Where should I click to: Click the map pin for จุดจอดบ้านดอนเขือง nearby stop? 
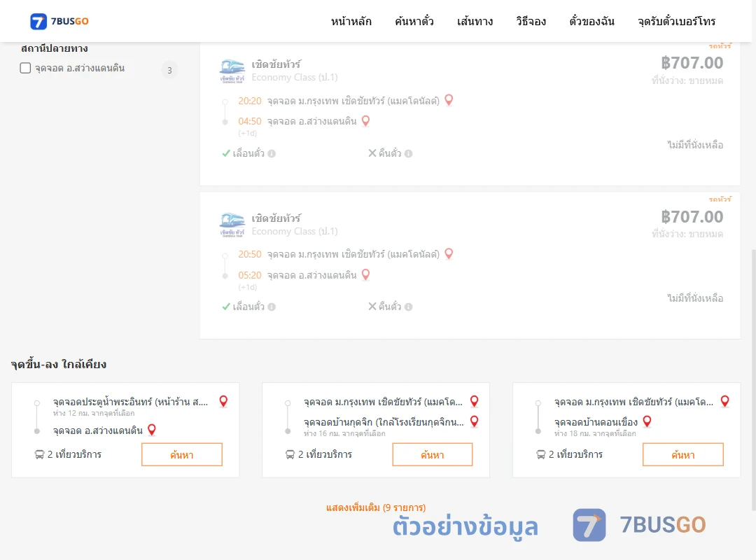647,421
